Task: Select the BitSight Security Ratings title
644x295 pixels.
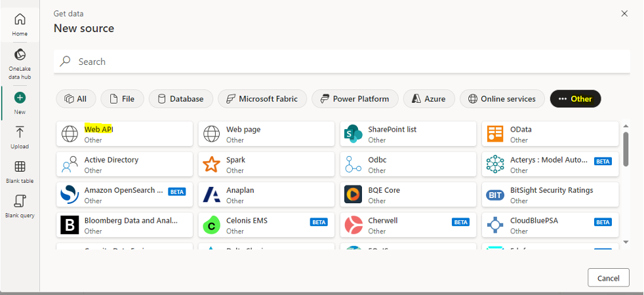Action: pyautogui.click(x=552, y=190)
